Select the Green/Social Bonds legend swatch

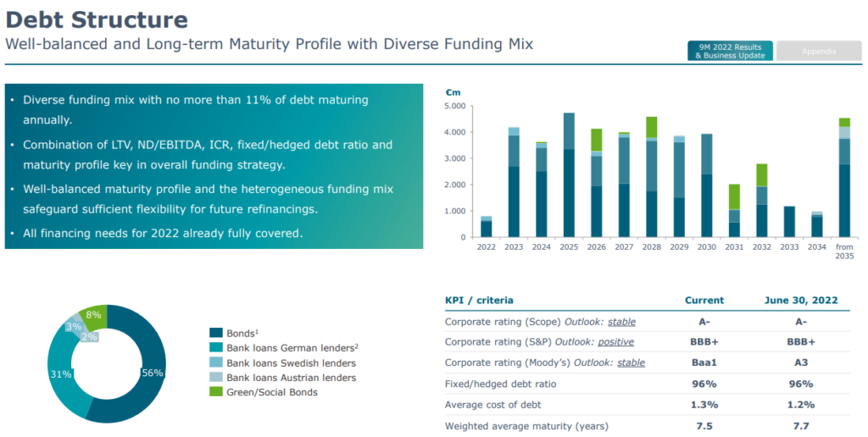216,391
